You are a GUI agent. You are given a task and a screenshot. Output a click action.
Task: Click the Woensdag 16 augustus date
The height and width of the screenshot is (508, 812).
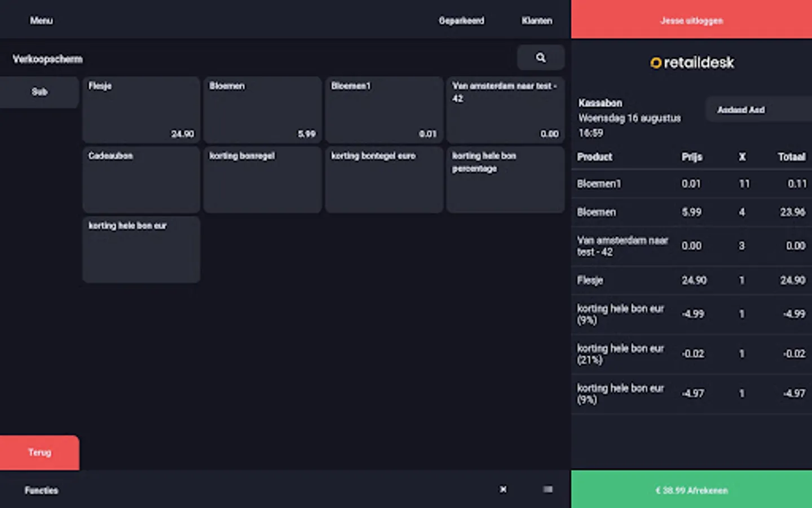(629, 119)
